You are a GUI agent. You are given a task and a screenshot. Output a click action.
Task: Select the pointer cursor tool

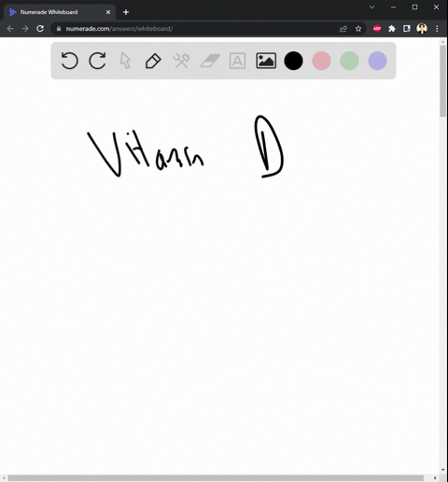[125, 61]
